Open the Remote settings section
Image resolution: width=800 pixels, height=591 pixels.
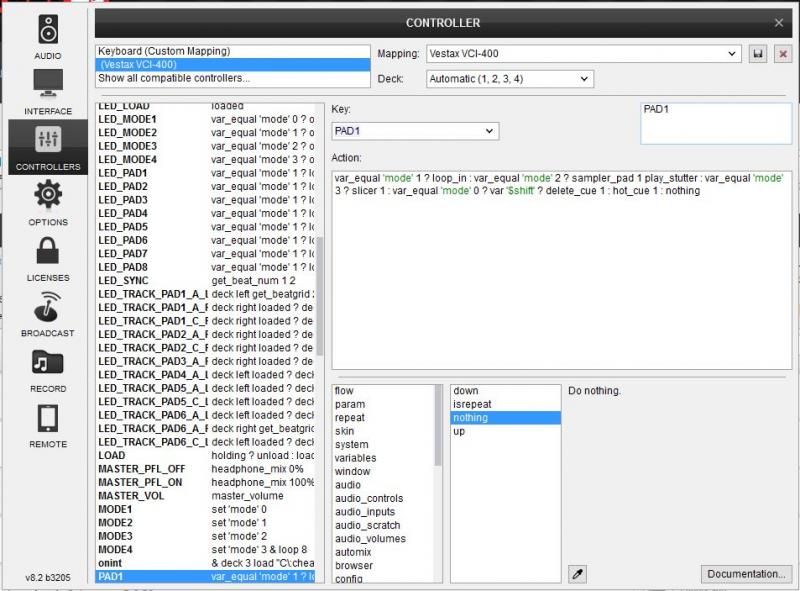[x=47, y=423]
